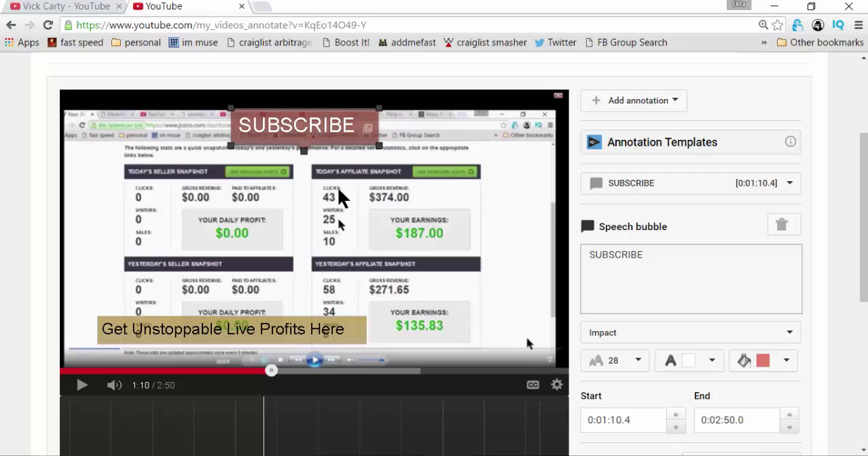Click the link icon inside the SUBSCRIBE annotation
Image resolution: width=868 pixels, height=456 pixels.
pos(367,128)
